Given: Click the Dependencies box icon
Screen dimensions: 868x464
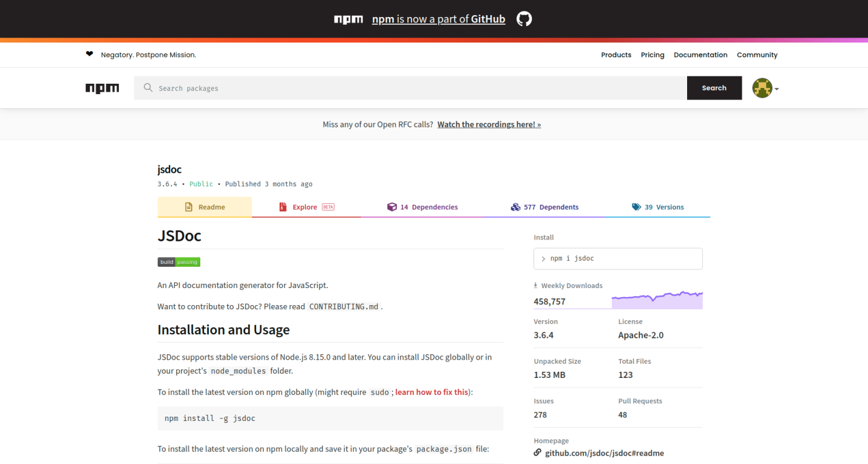Looking at the screenshot, I should (392, 207).
